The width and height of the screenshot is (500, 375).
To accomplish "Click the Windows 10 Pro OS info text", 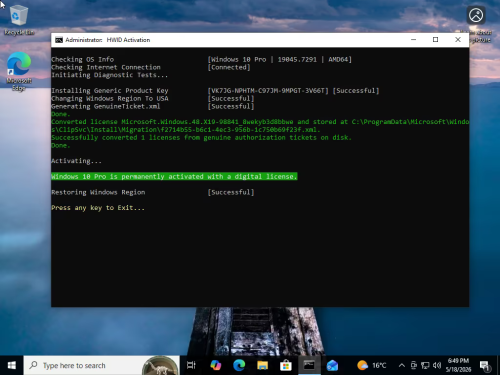I will pos(279,59).
